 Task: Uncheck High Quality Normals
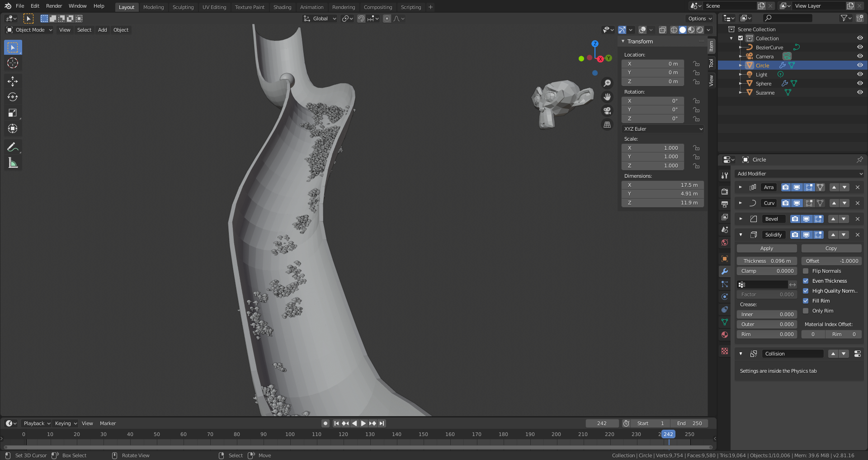pyautogui.click(x=806, y=291)
